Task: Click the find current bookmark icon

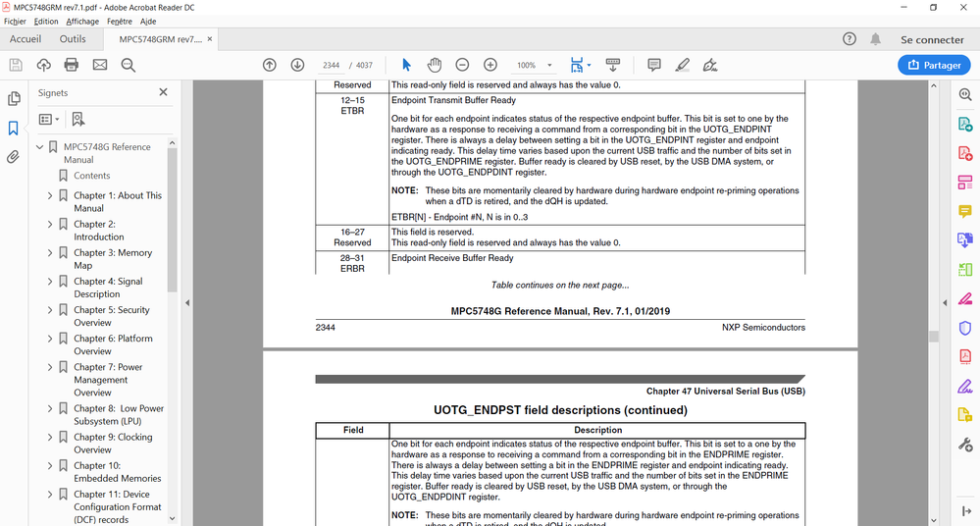Action: coord(78,119)
